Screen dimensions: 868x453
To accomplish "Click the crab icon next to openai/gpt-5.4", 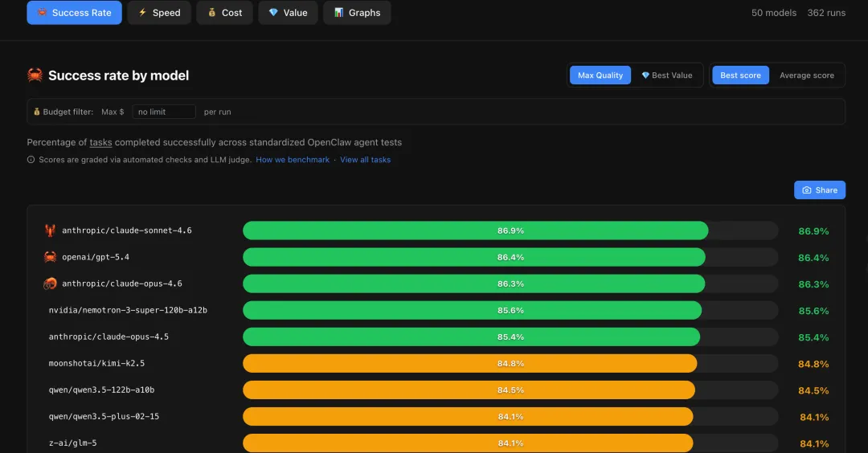I will point(50,257).
